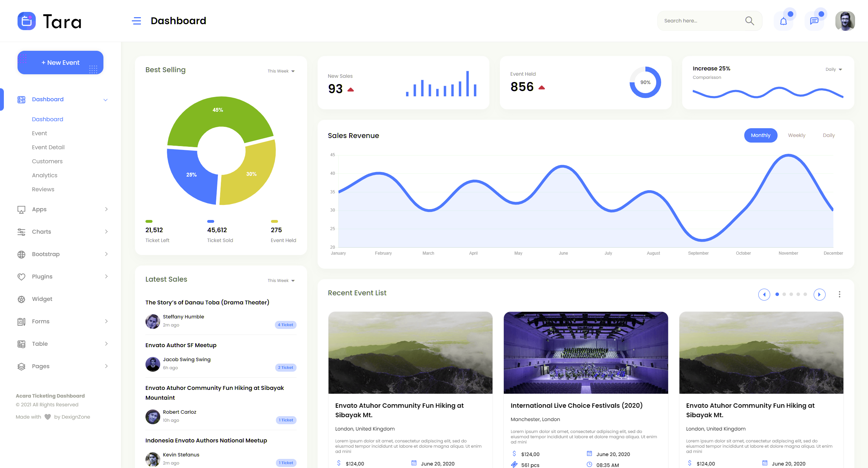Screen dimensions: 868x468
Task: Switch to Daily revenue tab
Action: click(829, 135)
